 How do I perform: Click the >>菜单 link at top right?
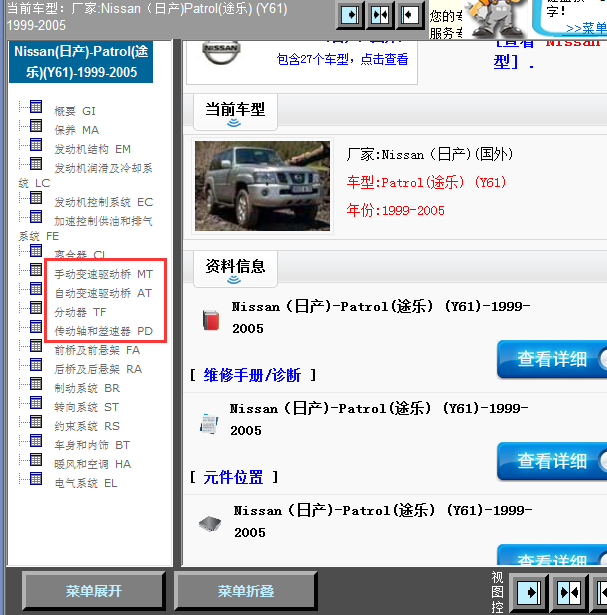587,28
